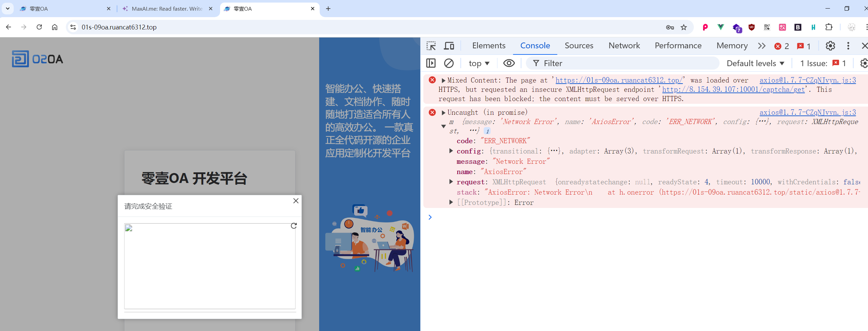Screen dimensions: 868x331
Task: Show more DevTools tabs chevron
Action: tap(761, 46)
